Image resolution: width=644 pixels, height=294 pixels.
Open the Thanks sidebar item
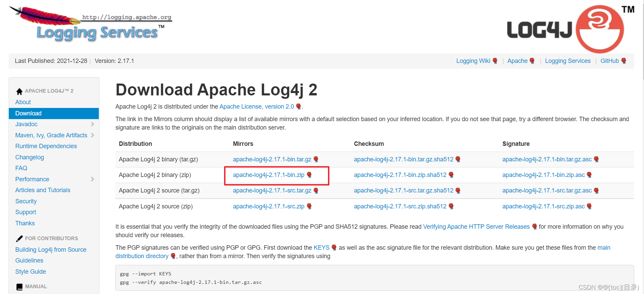coord(25,223)
